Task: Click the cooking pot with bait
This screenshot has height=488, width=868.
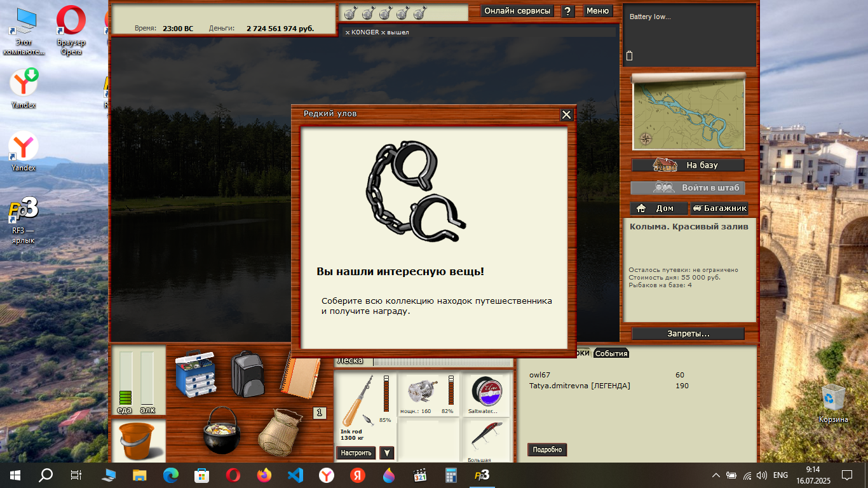Action: tap(221, 430)
